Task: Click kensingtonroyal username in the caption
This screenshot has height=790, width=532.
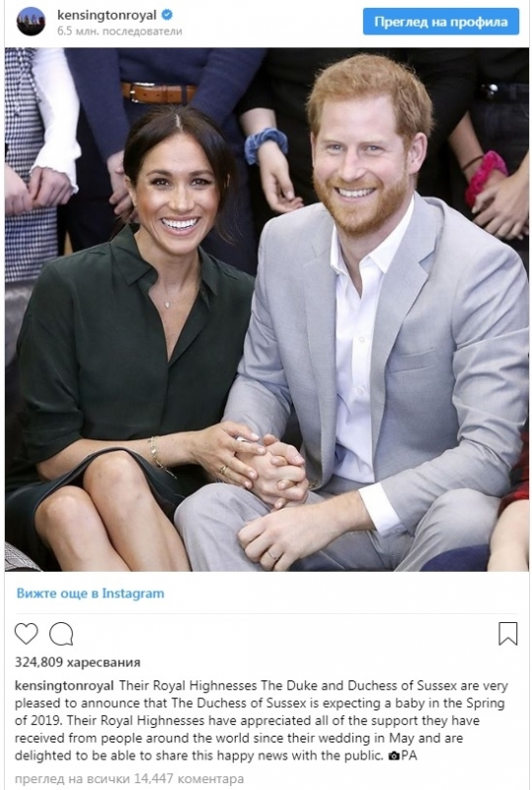Action: click(64, 686)
